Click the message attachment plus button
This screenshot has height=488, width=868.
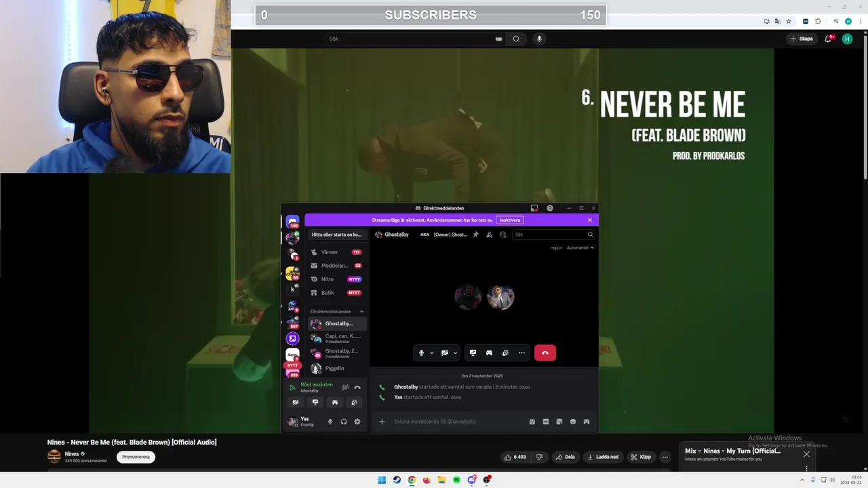(382, 422)
